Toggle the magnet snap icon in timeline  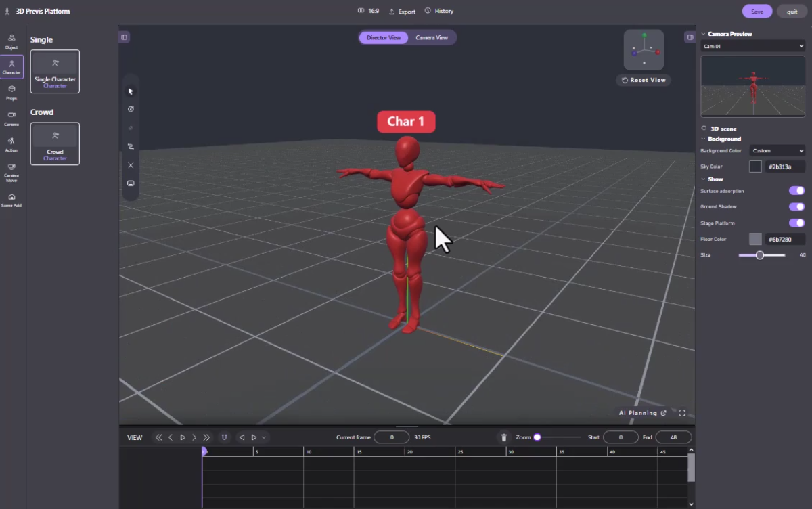[224, 437]
